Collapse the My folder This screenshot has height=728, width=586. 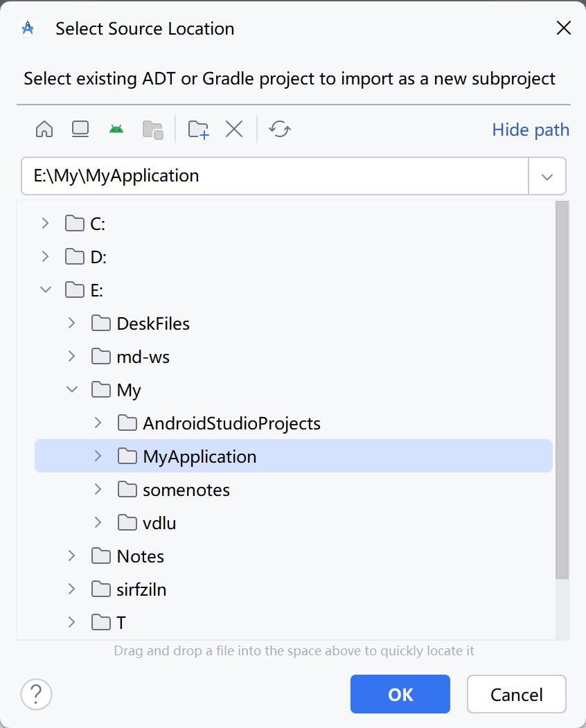click(72, 389)
